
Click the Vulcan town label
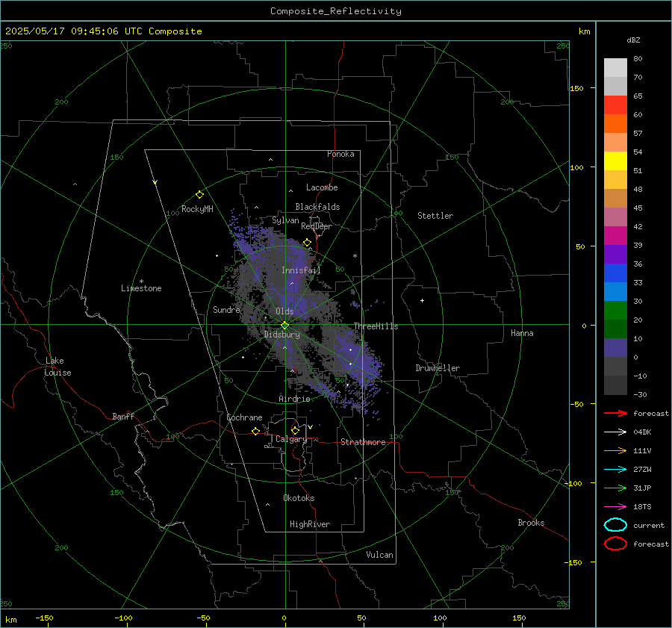pyautogui.click(x=380, y=555)
